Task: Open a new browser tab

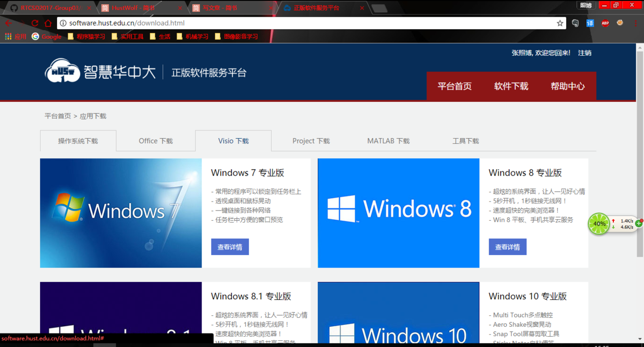Action: coord(379,8)
